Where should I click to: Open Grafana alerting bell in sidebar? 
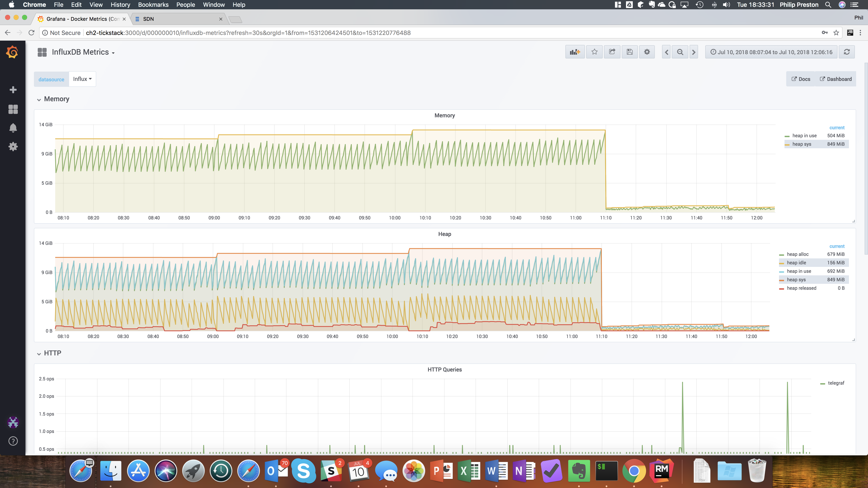pyautogui.click(x=13, y=128)
